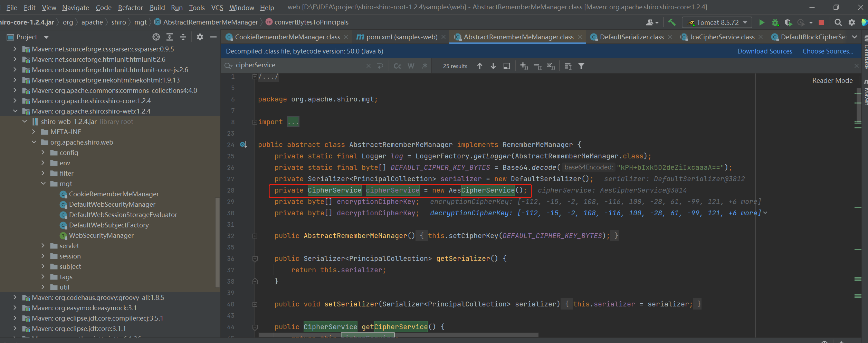This screenshot has height=343, width=868.
Task: Open Project panel options gear
Action: click(200, 37)
